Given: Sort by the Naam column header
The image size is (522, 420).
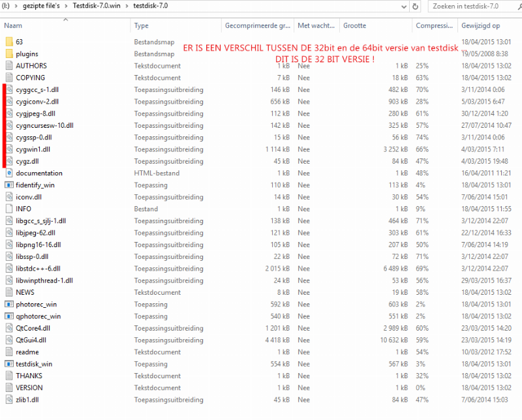Looking at the screenshot, I should click(65, 25).
